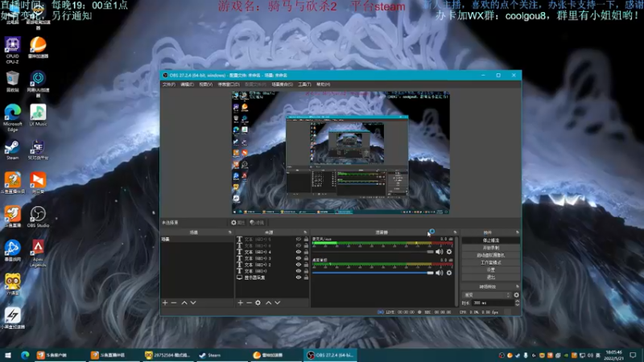Mute the desktop audio channel

[439, 273]
